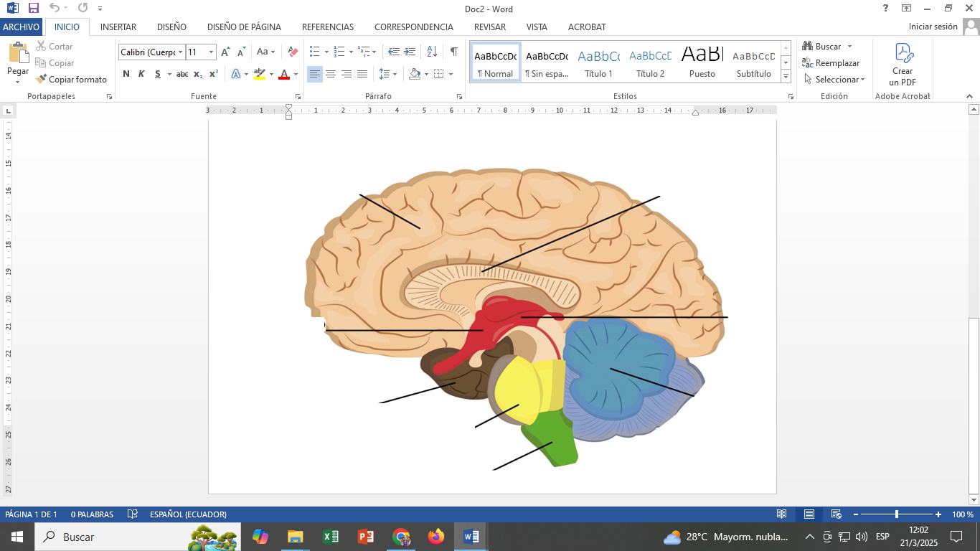The width and height of the screenshot is (980, 551).
Task: Show paragraph marks with the pilcrow icon
Action: click(453, 52)
